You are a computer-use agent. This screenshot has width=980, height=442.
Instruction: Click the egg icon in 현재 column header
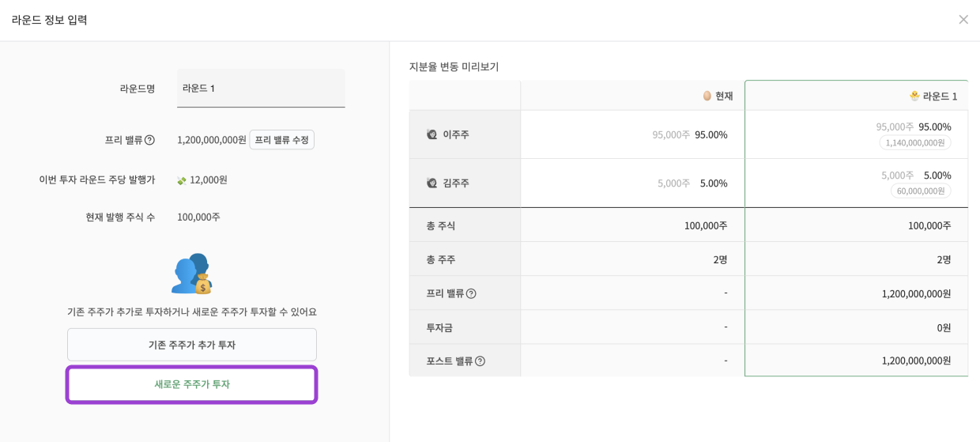coord(707,96)
